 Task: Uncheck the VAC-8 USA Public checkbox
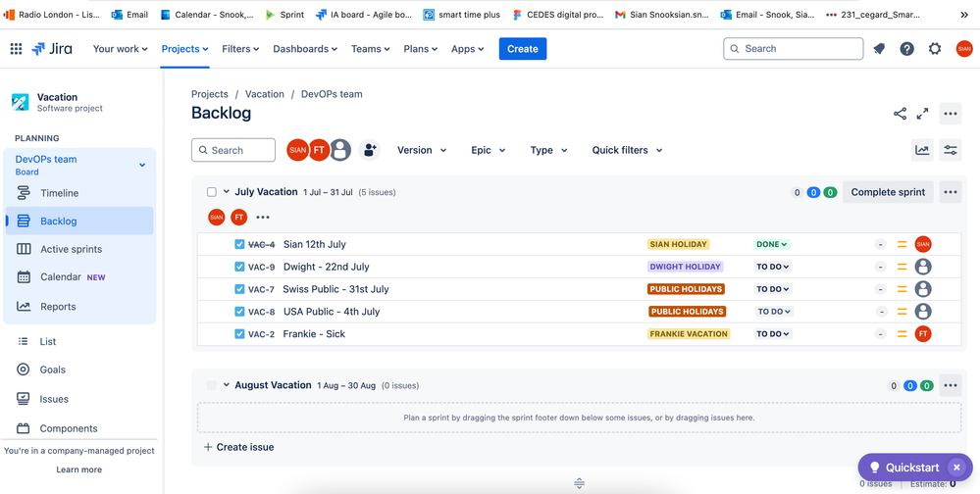[239, 312]
